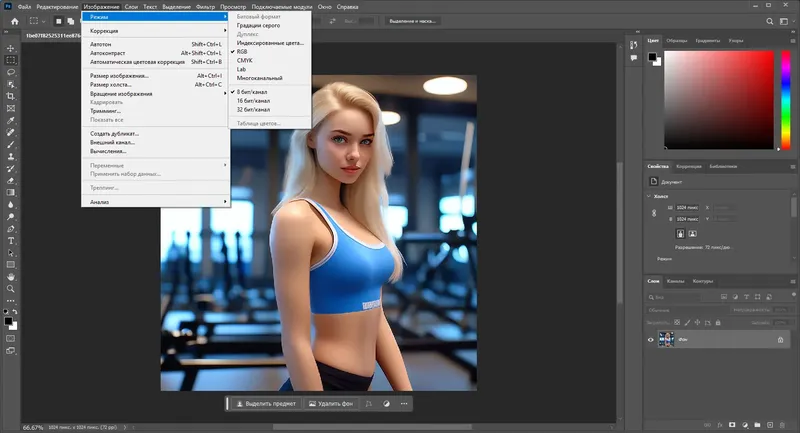The height and width of the screenshot is (433, 800).
Task: Choose CMYK color mode
Action: tap(245, 60)
